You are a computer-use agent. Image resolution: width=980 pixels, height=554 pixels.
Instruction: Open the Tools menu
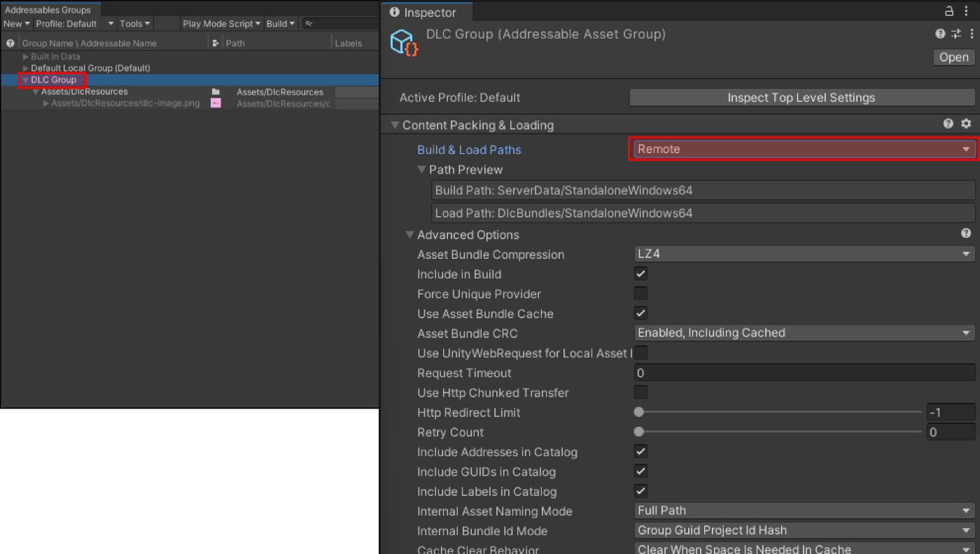coord(135,24)
